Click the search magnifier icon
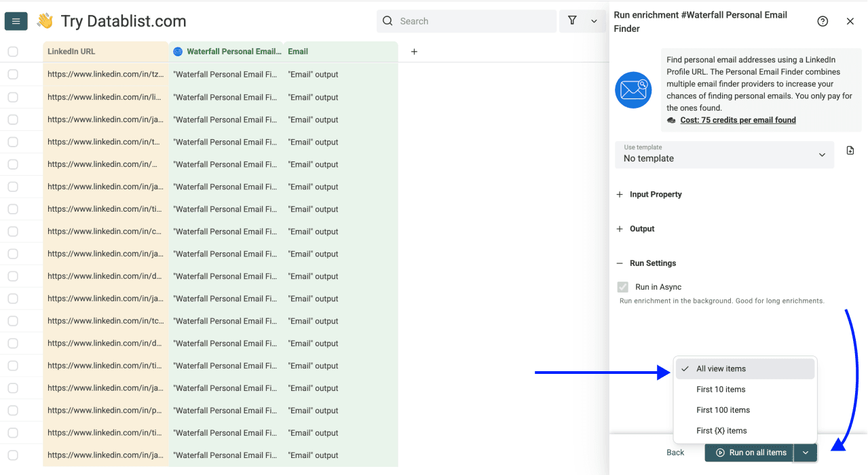The height and width of the screenshot is (475, 868). [x=387, y=21]
